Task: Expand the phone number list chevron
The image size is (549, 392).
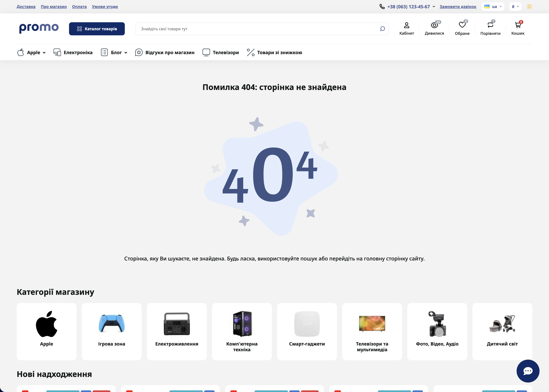Action: (x=434, y=7)
